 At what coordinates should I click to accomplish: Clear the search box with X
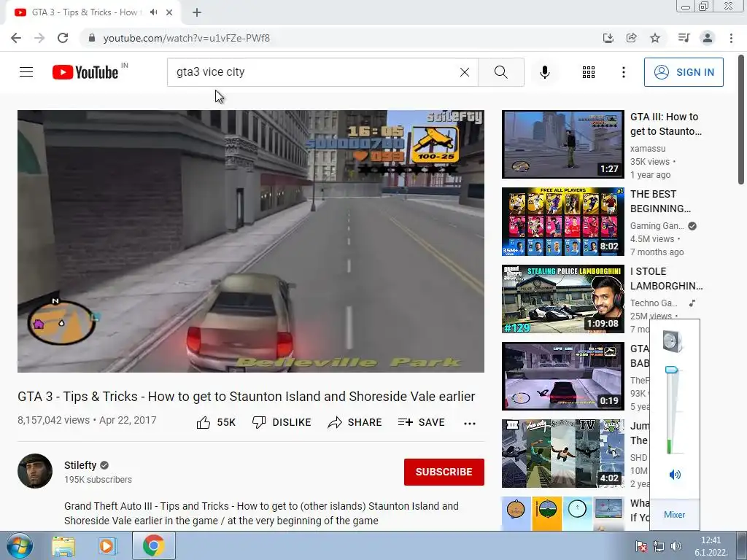click(x=465, y=72)
